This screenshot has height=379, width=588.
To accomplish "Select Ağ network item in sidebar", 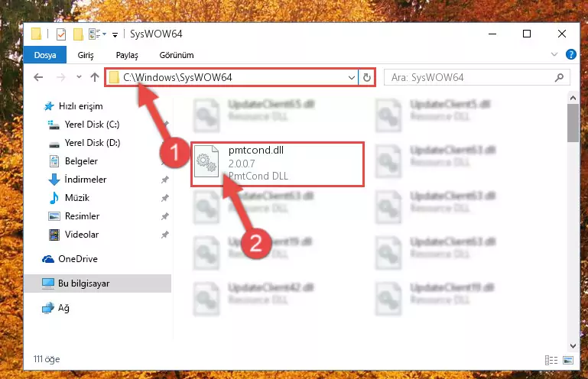I will (63, 308).
